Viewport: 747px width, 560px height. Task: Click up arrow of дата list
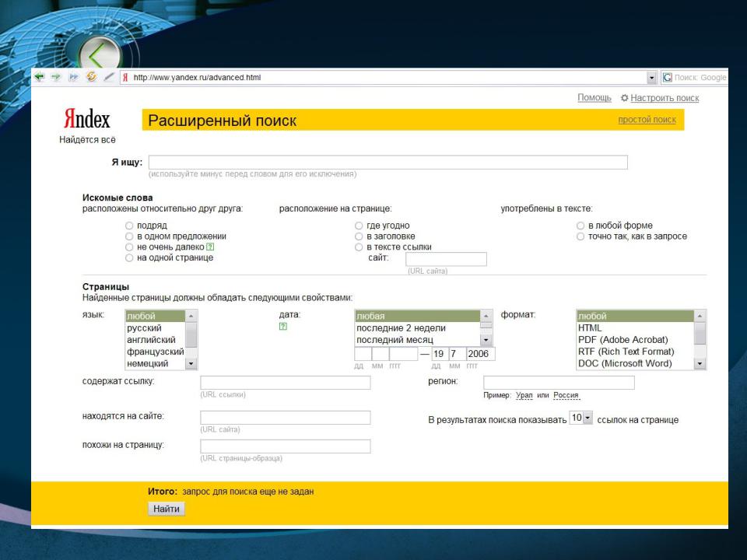(x=486, y=317)
